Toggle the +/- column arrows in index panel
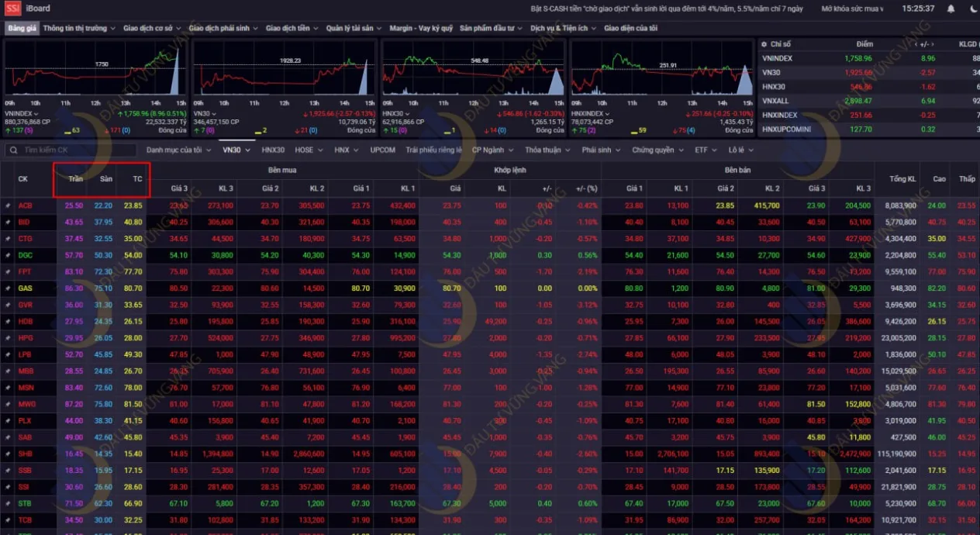 [x=928, y=44]
